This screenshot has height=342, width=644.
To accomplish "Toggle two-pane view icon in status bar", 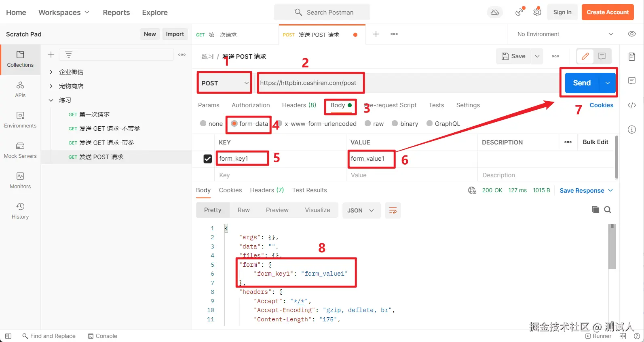I will point(623,336).
